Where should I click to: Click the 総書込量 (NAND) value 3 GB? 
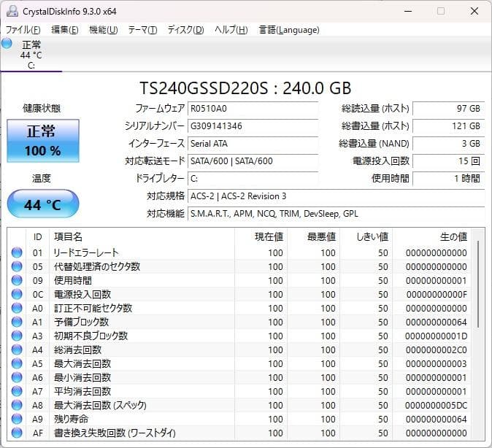449,144
